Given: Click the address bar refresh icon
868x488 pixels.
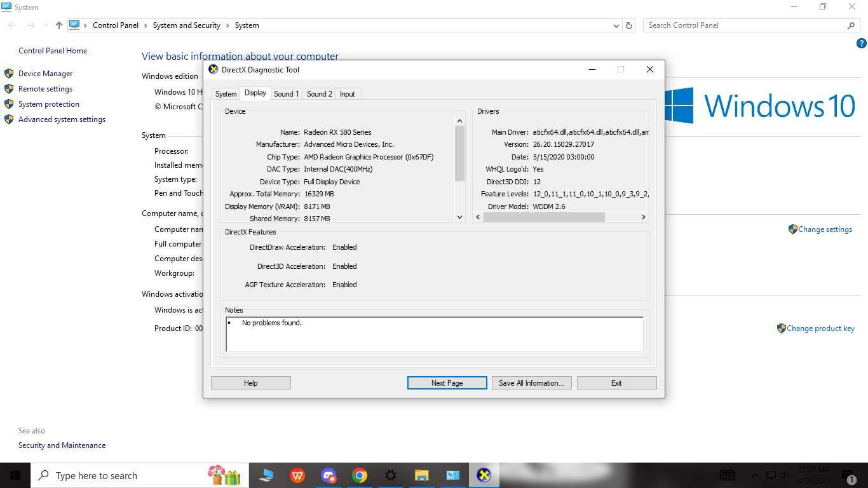Looking at the screenshot, I should pos(629,25).
